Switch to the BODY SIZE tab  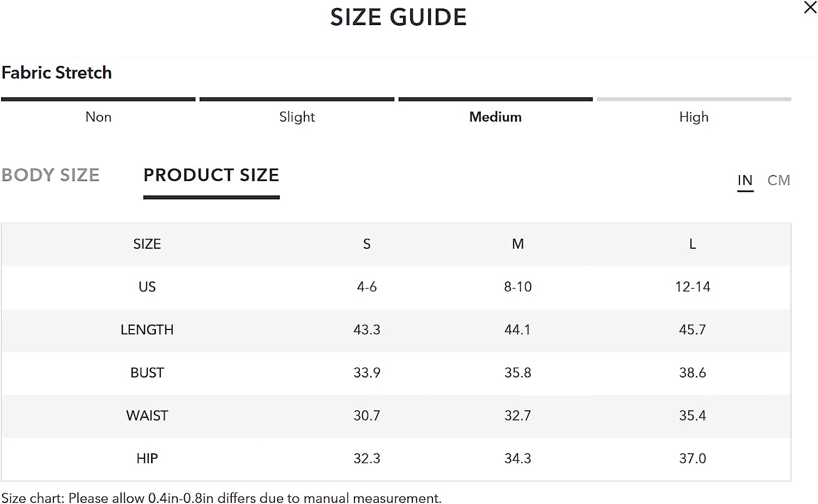click(51, 175)
